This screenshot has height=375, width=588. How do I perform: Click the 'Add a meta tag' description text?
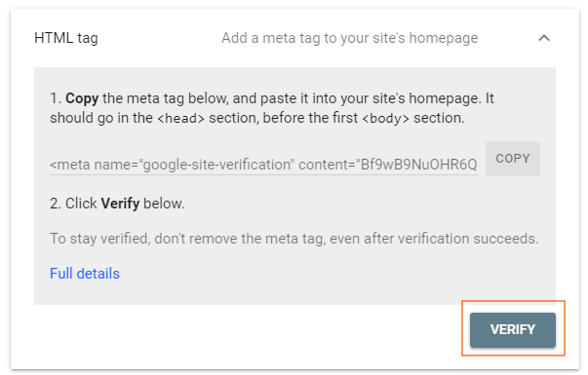point(349,38)
